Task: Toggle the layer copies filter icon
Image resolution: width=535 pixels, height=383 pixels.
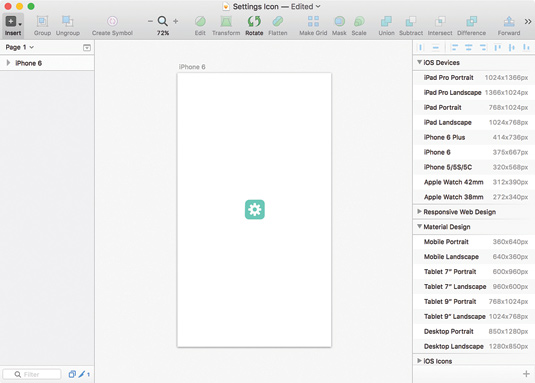Action: tap(72, 374)
